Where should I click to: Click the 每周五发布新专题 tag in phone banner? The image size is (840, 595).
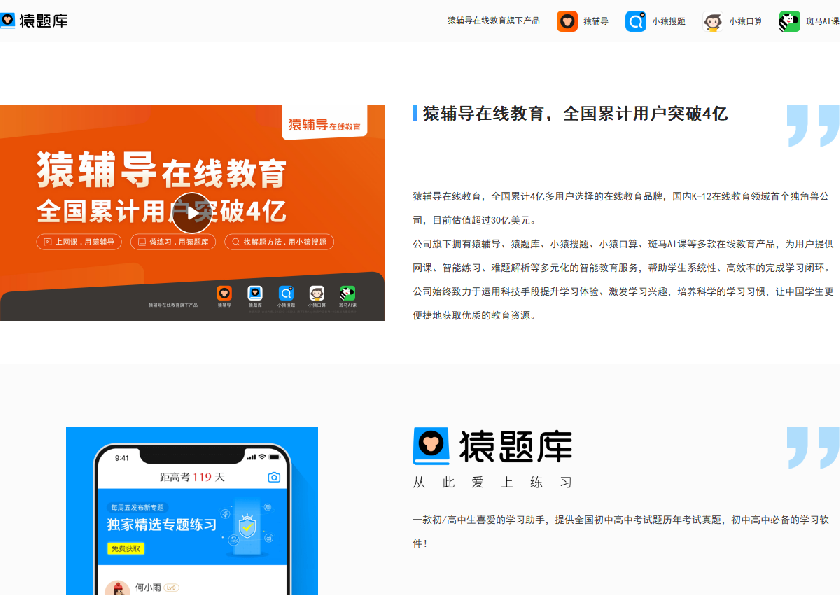[x=138, y=507]
